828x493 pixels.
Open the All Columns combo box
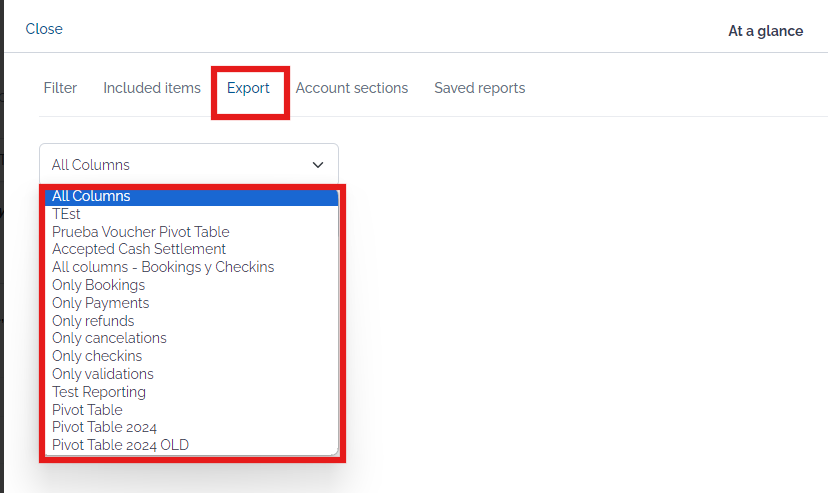[x=189, y=165]
